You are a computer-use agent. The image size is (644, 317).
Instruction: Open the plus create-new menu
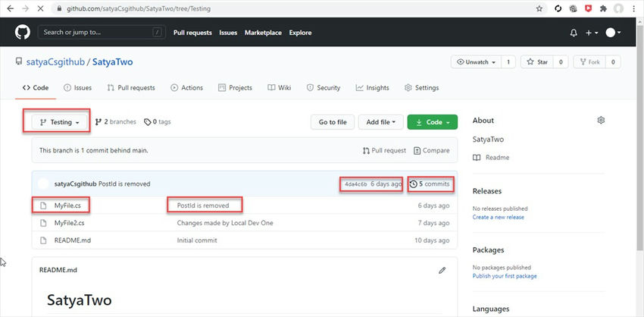tap(592, 33)
